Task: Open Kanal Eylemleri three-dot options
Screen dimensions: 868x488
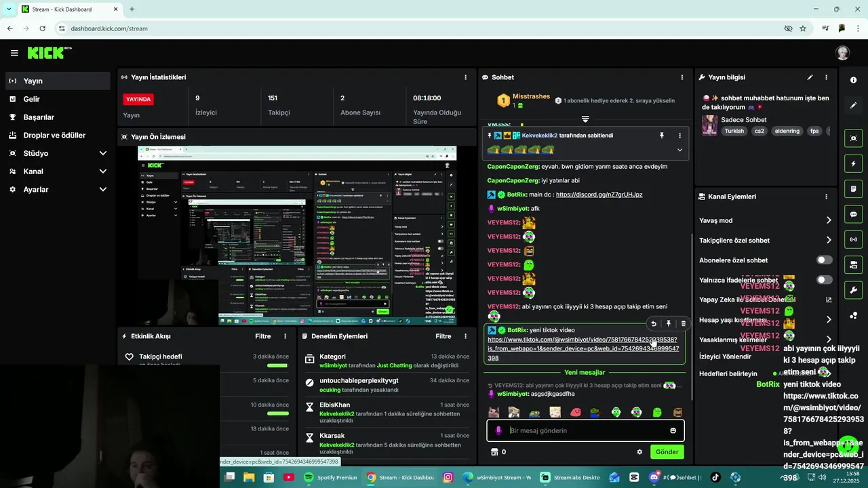Action: [x=826, y=197]
